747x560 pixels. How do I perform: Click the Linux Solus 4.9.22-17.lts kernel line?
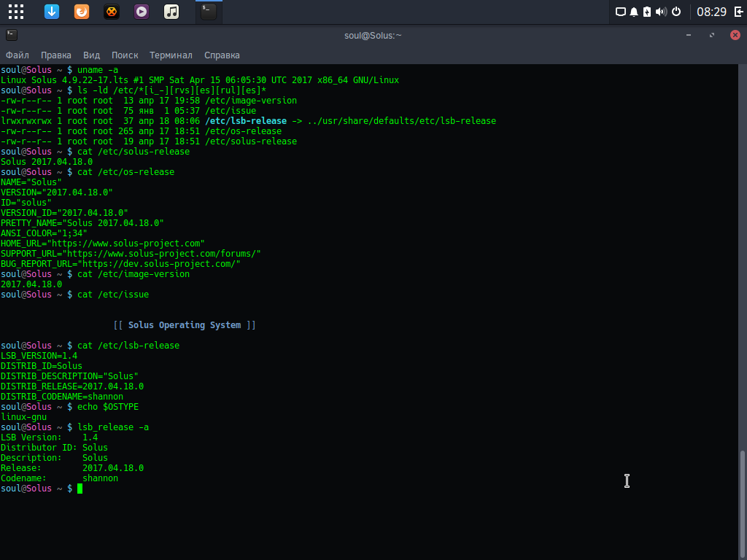pos(200,80)
